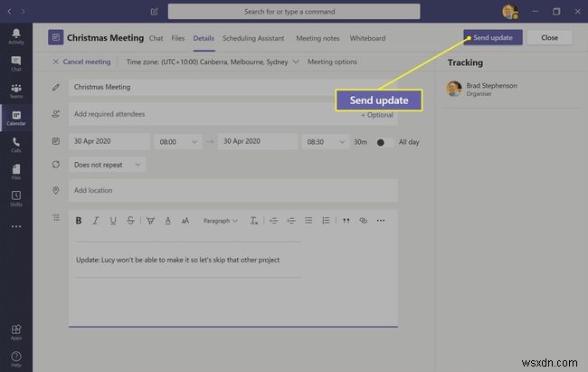Decrease paragraph indent
588x372 pixels.
tap(274, 221)
